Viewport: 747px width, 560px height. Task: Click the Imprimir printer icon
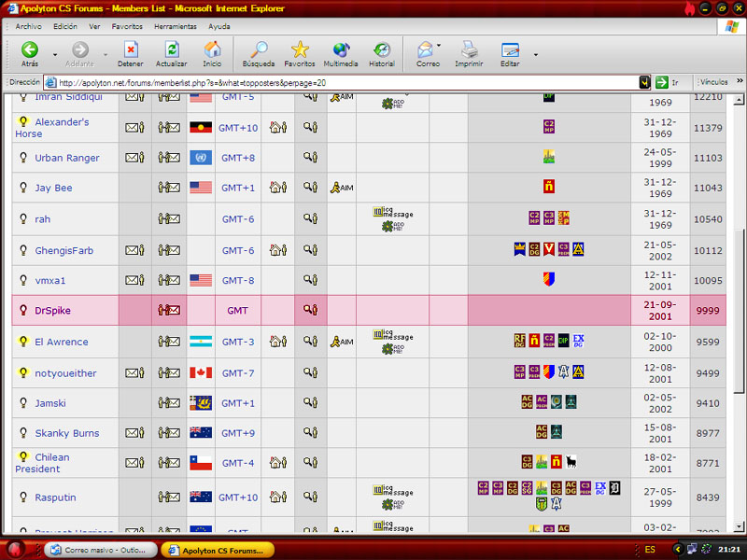click(469, 50)
